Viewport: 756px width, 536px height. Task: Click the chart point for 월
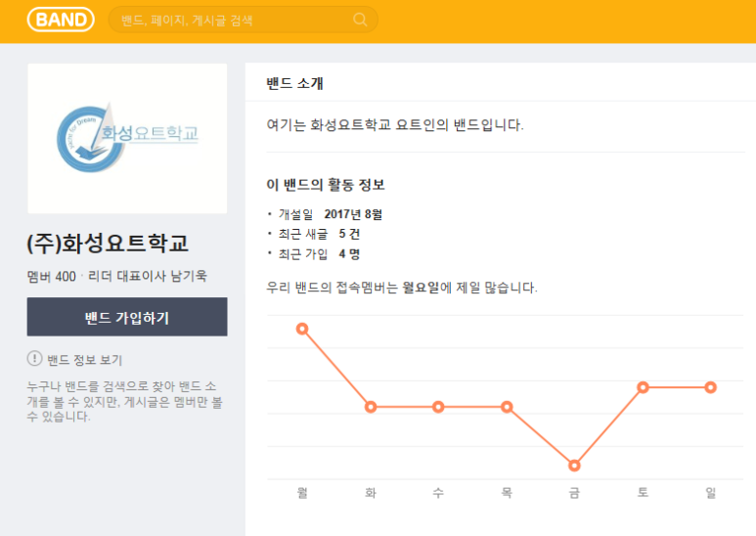coord(302,330)
